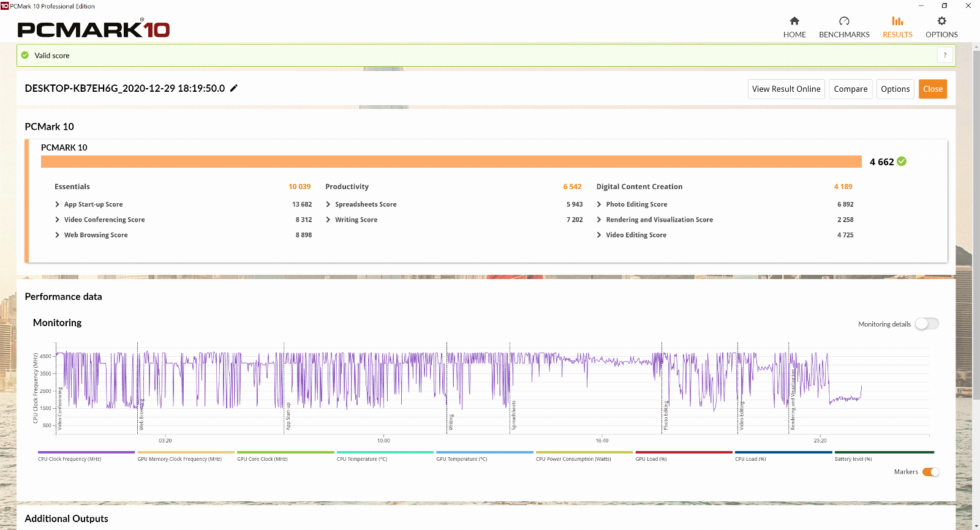Select CPU Load legend swatch
Screen dimensions: 980x530
[x=783, y=452]
